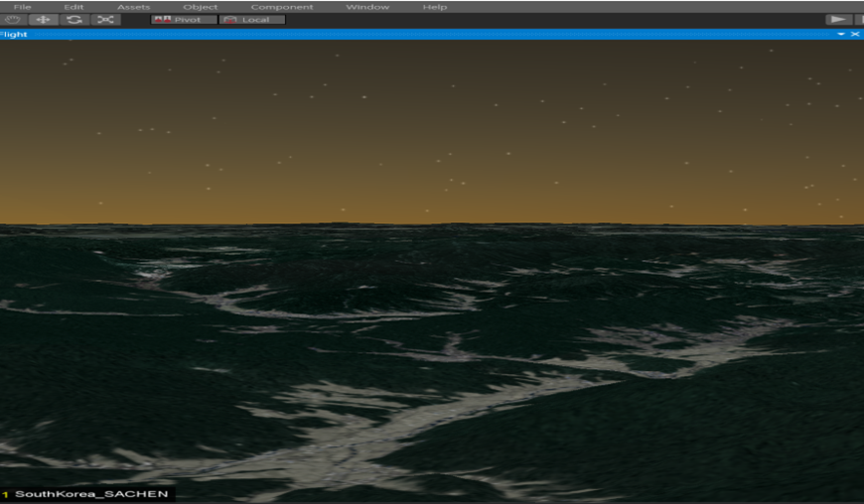Open the Component menu
This screenshot has height=504, width=864.
tap(281, 7)
